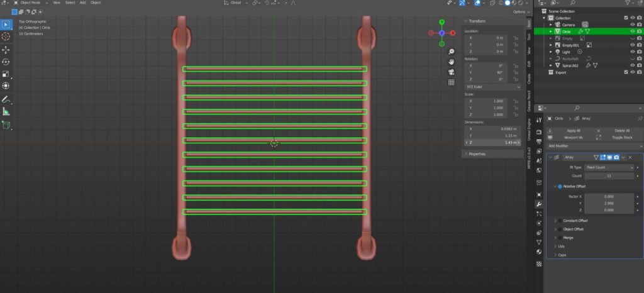Open the Add menu in header
Viewport: 644px width, 293px height.
(x=82, y=3)
